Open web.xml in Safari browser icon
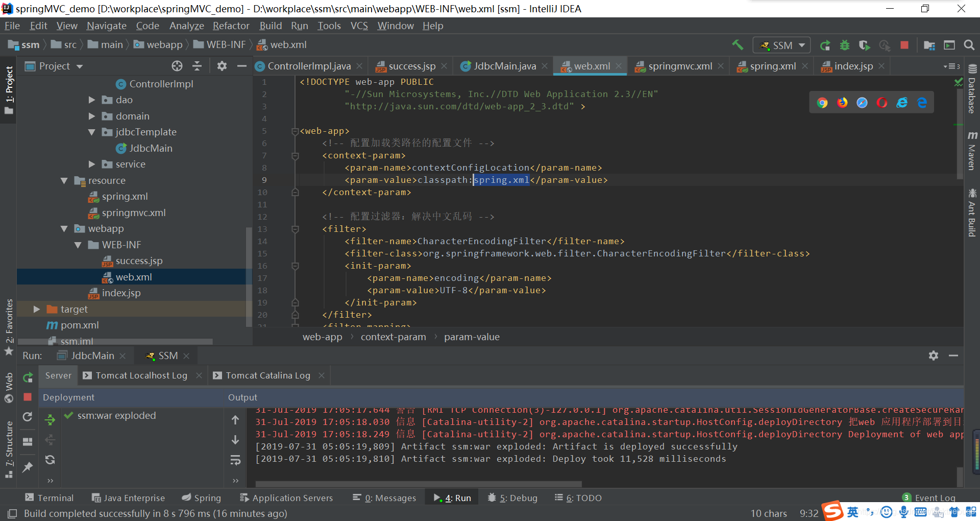980x521 pixels. (862, 103)
